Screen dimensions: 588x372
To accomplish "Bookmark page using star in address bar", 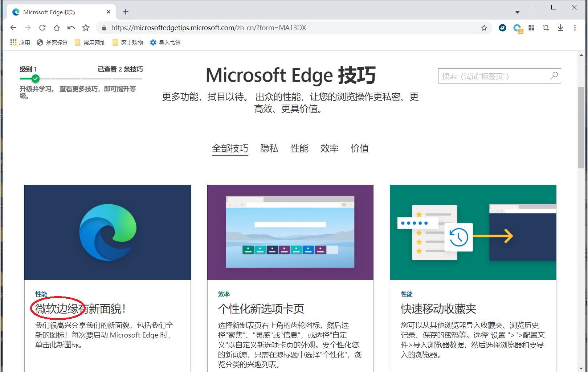I will (484, 28).
